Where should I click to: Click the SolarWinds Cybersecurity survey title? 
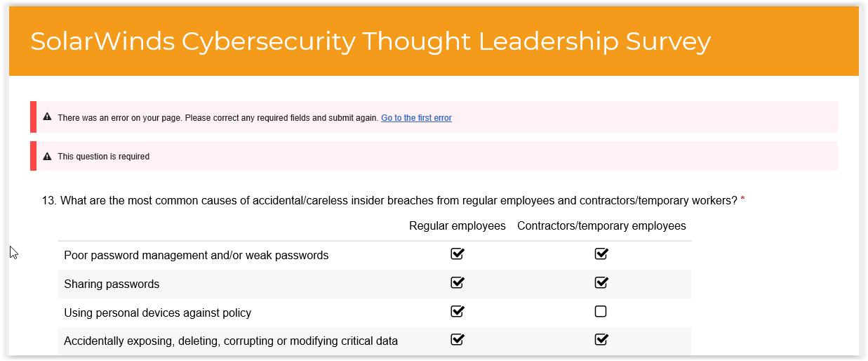(x=370, y=41)
